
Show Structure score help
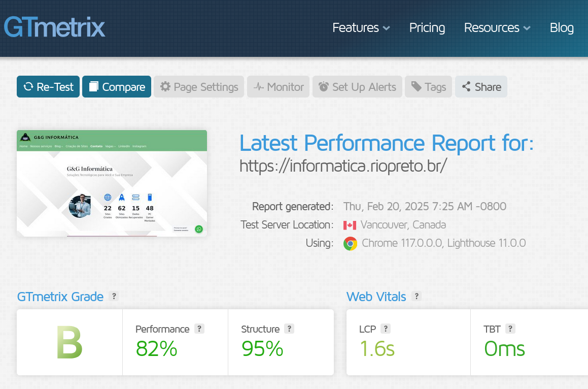coord(289,329)
